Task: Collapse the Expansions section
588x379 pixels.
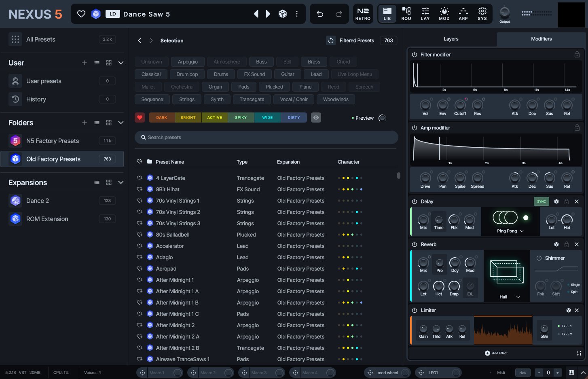Action: point(121,182)
